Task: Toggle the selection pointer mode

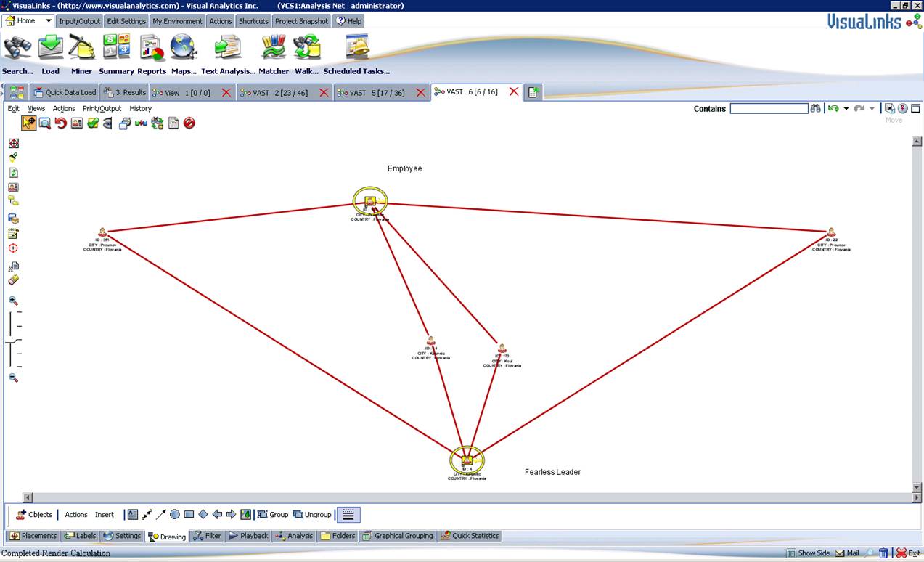Action: click(x=28, y=123)
